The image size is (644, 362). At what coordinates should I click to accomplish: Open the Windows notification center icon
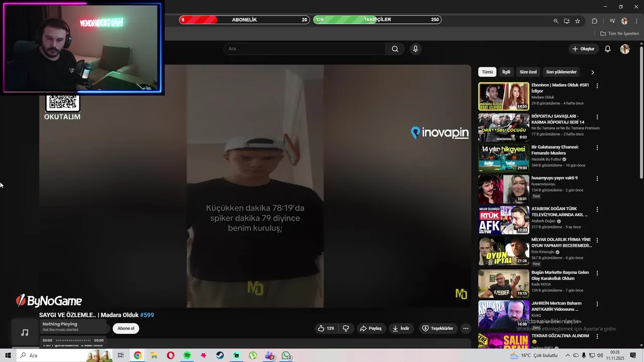tap(633, 355)
